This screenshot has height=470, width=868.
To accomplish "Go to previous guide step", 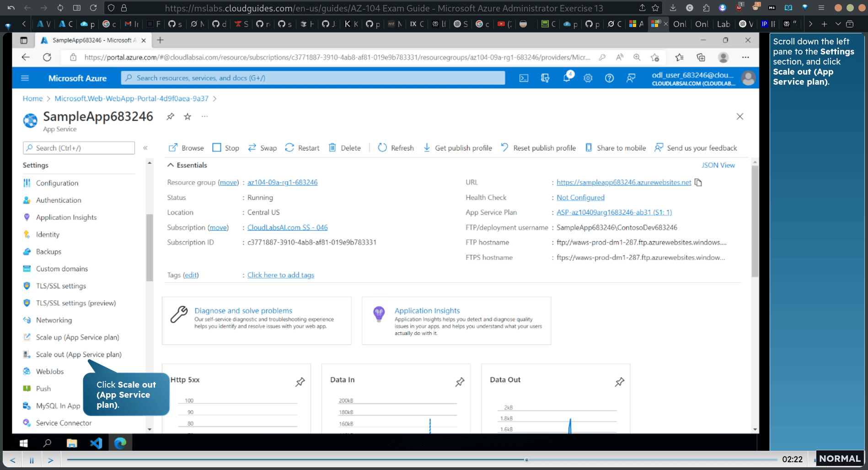I will [12, 460].
